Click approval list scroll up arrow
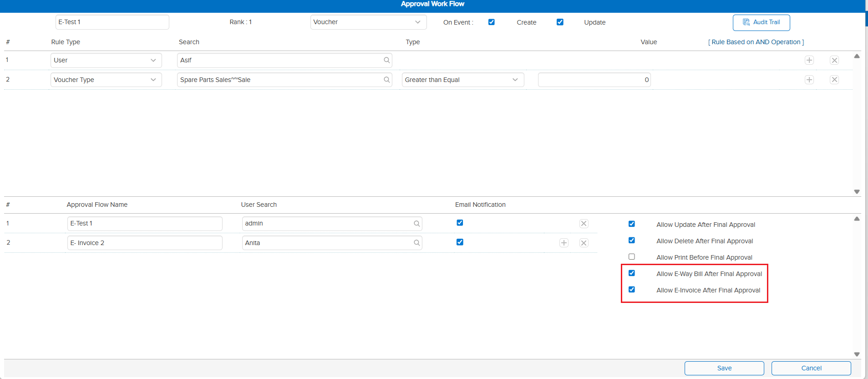 [857, 219]
